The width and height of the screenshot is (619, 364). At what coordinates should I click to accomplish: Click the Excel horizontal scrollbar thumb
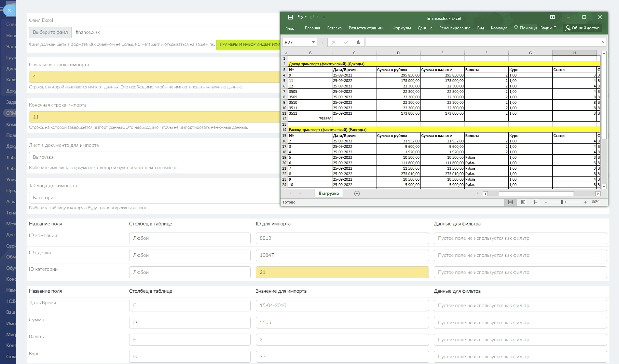pyautogui.click(x=536, y=194)
